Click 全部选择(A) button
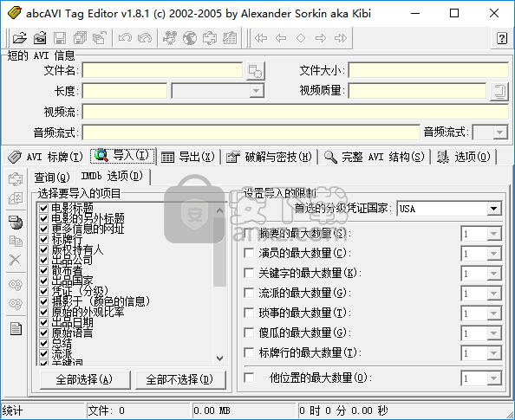Image resolution: width=515 pixels, height=420 pixels. 84,379
